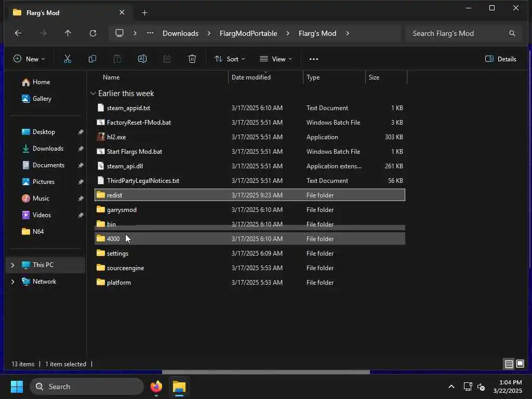
Task: Unpin Documents from Quick access
Action: (x=81, y=165)
